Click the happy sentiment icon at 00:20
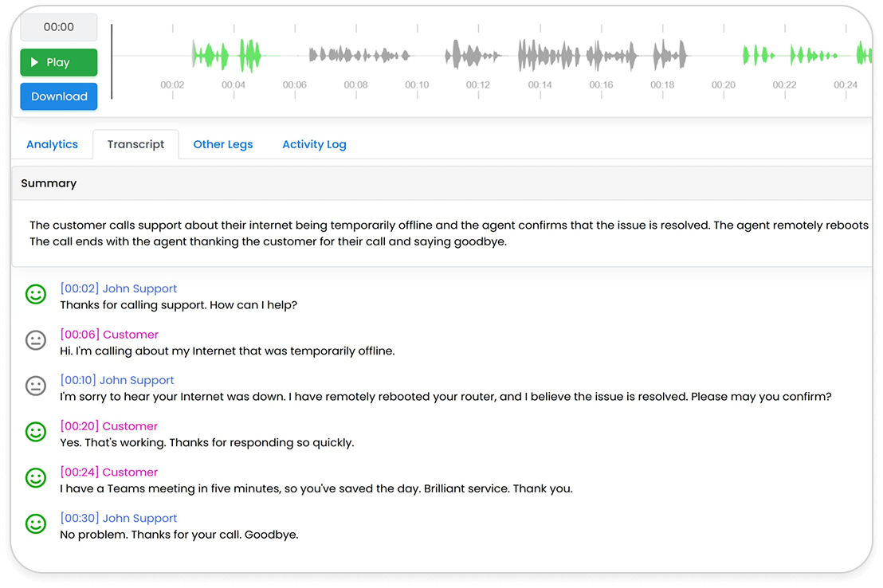 point(36,433)
